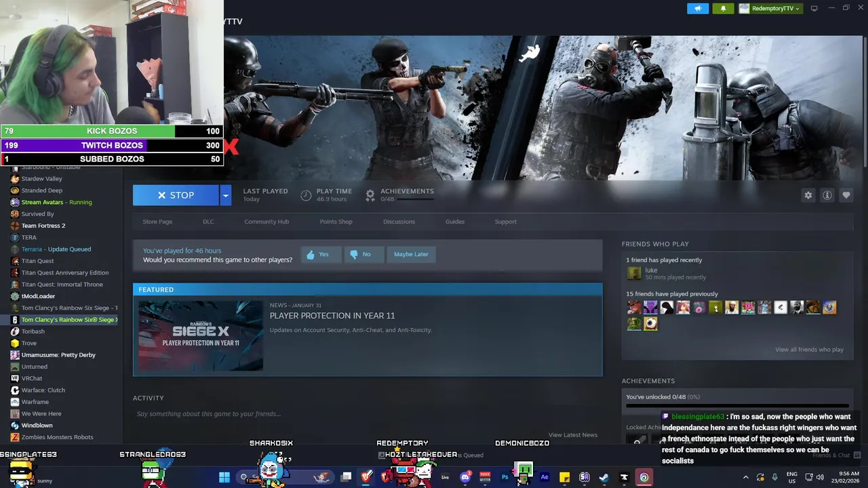868x488 pixels.
Task: Open Windows Start menu
Action: (x=224, y=477)
